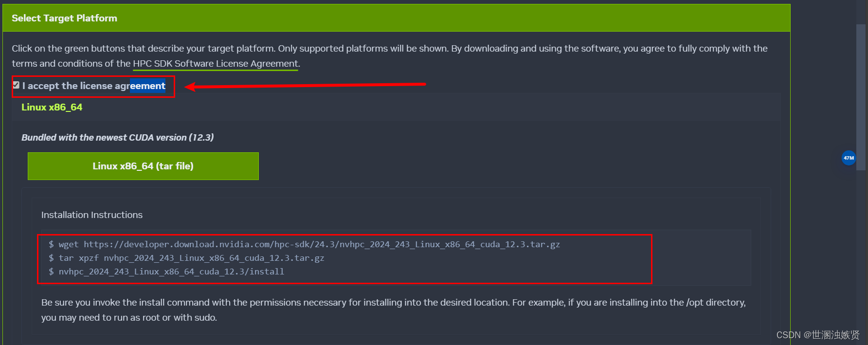Click the vertical scrollbar thumb on the right
Image resolution: width=868 pixels, height=345 pixels.
click(861, 97)
